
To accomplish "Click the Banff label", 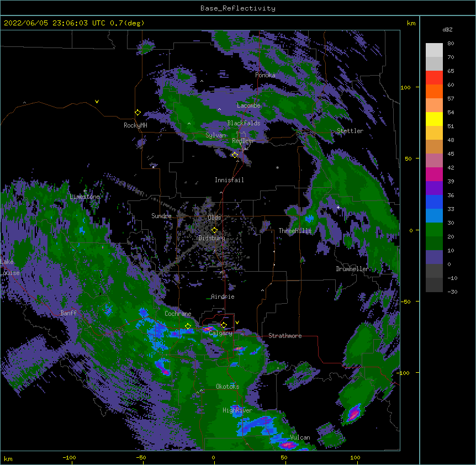I will pos(68,313).
